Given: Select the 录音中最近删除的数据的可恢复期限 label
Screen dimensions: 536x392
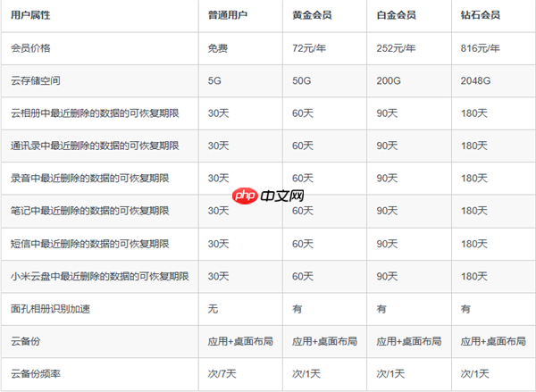Looking at the screenshot, I should tap(90, 178).
